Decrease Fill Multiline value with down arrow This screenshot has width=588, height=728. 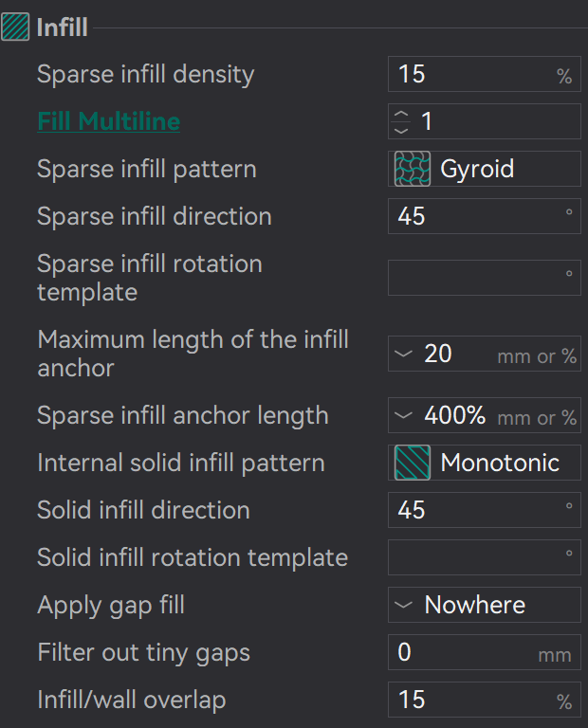402,129
